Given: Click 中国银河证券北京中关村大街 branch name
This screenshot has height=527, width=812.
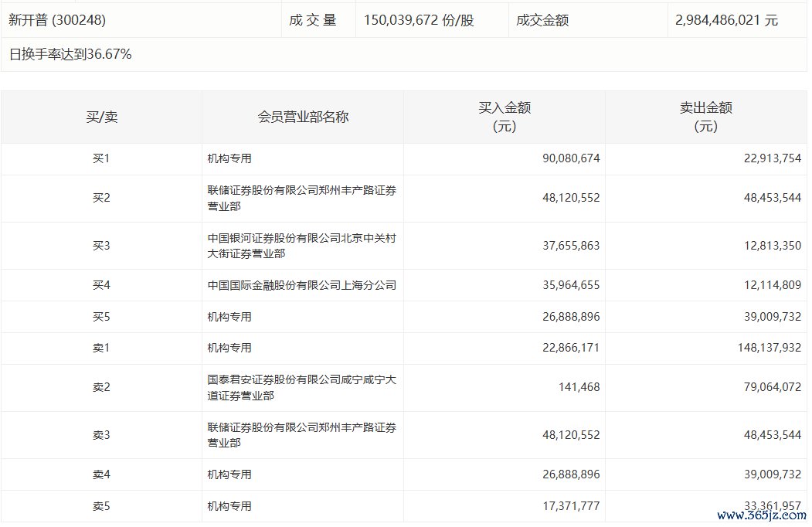Looking at the screenshot, I should [301, 246].
